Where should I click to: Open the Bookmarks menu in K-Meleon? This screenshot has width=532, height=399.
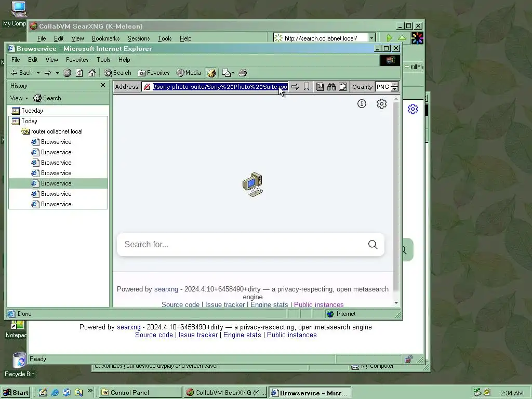point(106,38)
